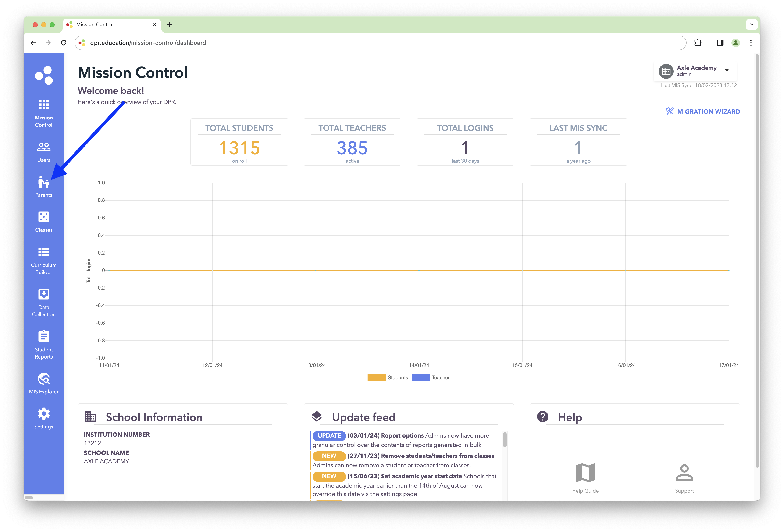Launch MIS Explorer

coord(43,383)
